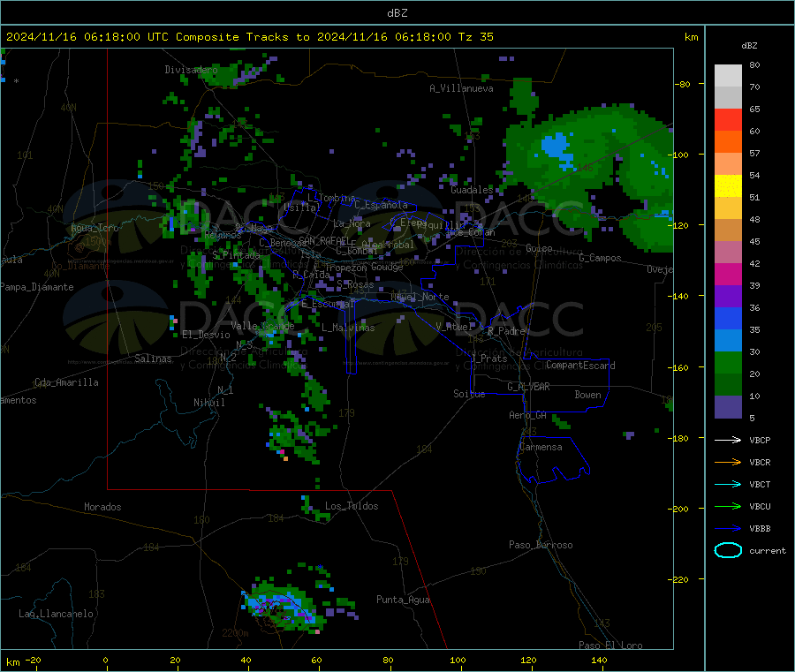This screenshot has height=672, width=795.
Task: Click the blue VBBB arrow legend icon
Action: coord(728,528)
